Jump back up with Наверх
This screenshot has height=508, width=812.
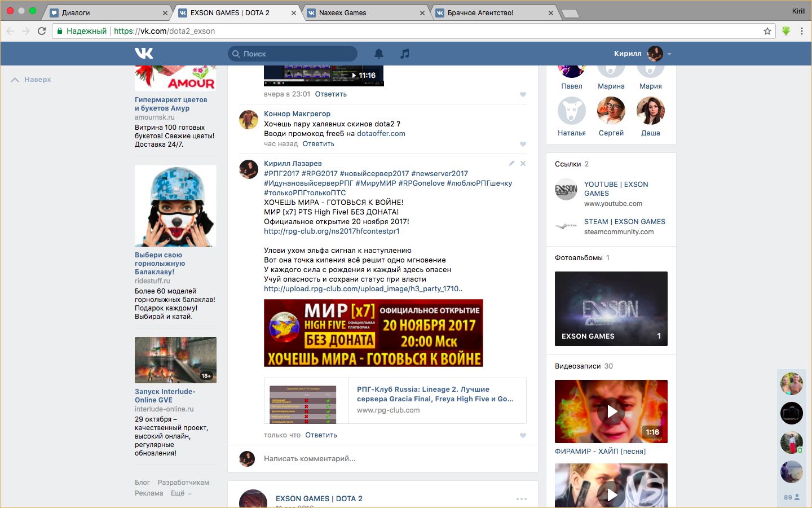[32, 80]
